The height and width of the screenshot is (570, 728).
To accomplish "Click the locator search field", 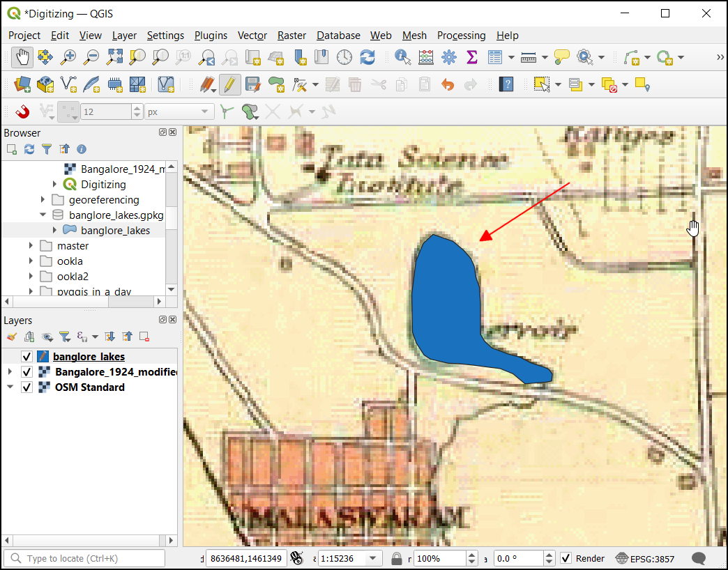I will 84,558.
